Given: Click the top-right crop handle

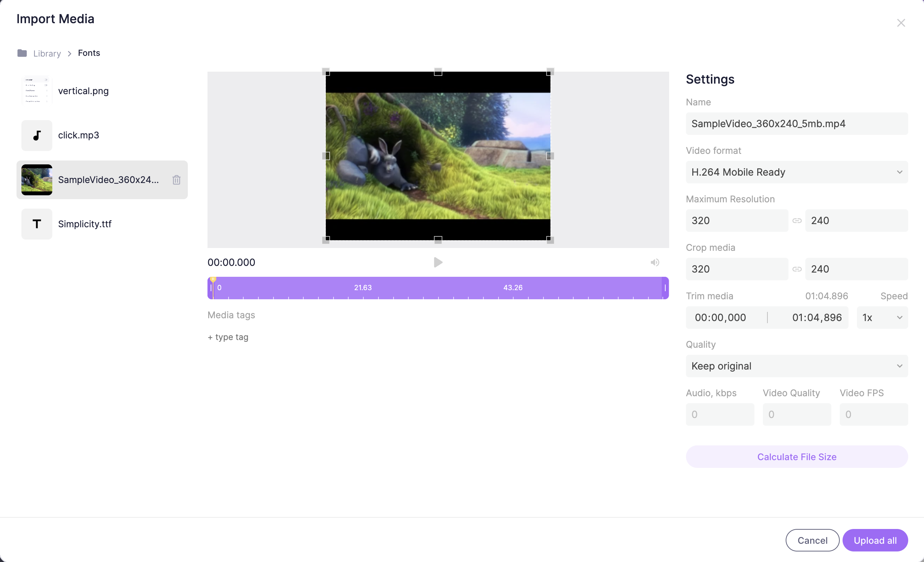Looking at the screenshot, I should click(550, 72).
